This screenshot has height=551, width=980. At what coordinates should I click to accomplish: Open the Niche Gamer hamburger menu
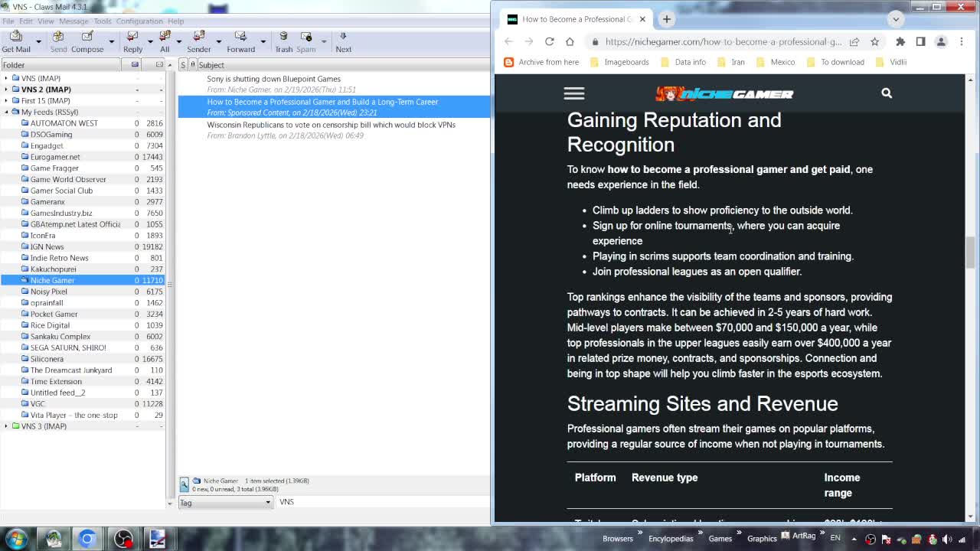[573, 93]
